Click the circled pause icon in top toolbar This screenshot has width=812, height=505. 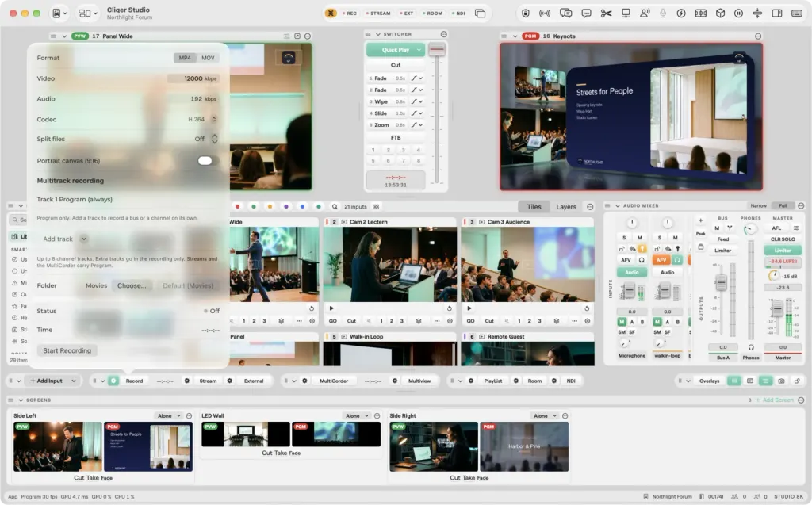(x=738, y=13)
